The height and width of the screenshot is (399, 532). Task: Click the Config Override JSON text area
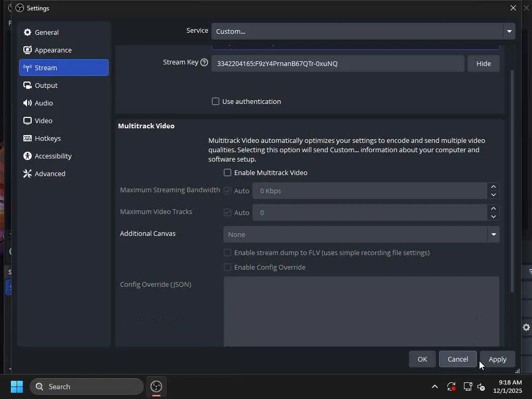coord(362,312)
